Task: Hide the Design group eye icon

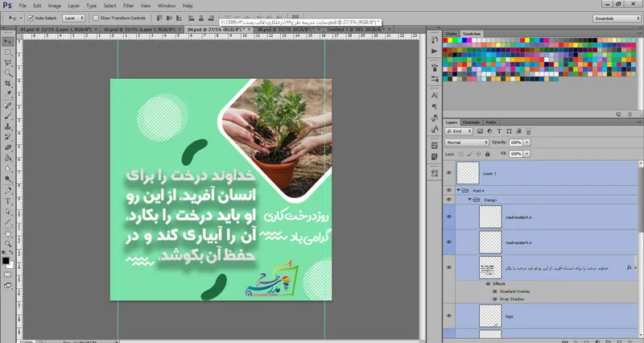Action: tap(449, 200)
